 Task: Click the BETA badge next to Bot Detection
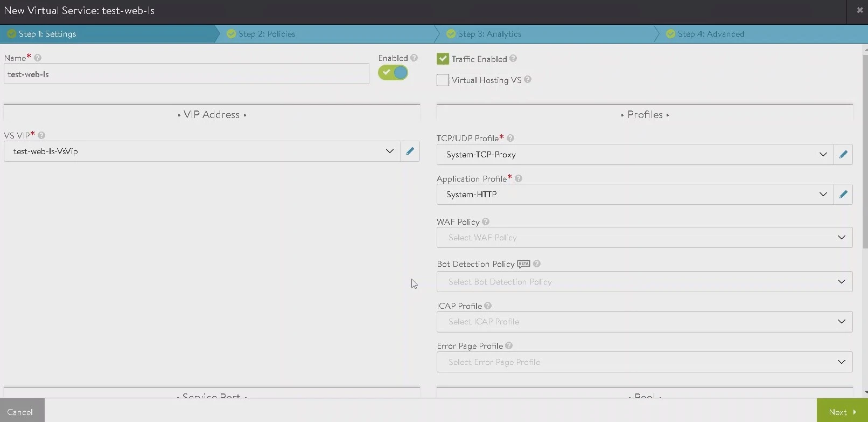[524, 264]
